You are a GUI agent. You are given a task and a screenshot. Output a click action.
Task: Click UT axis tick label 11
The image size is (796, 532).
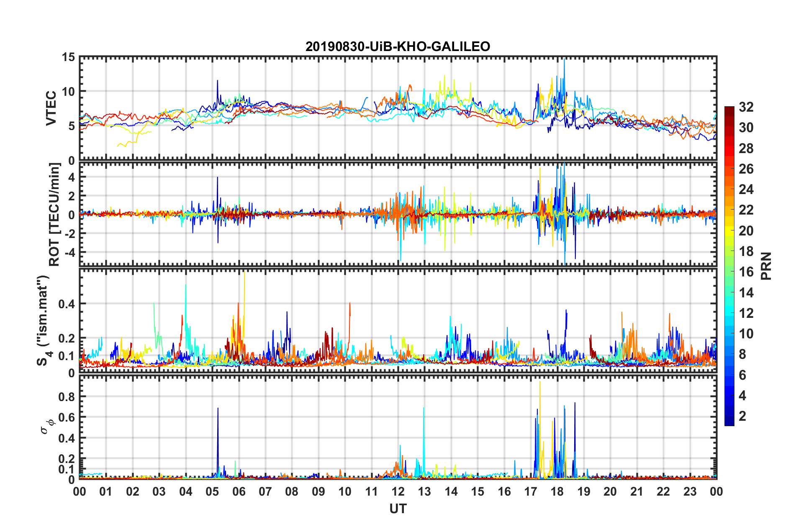click(x=372, y=491)
